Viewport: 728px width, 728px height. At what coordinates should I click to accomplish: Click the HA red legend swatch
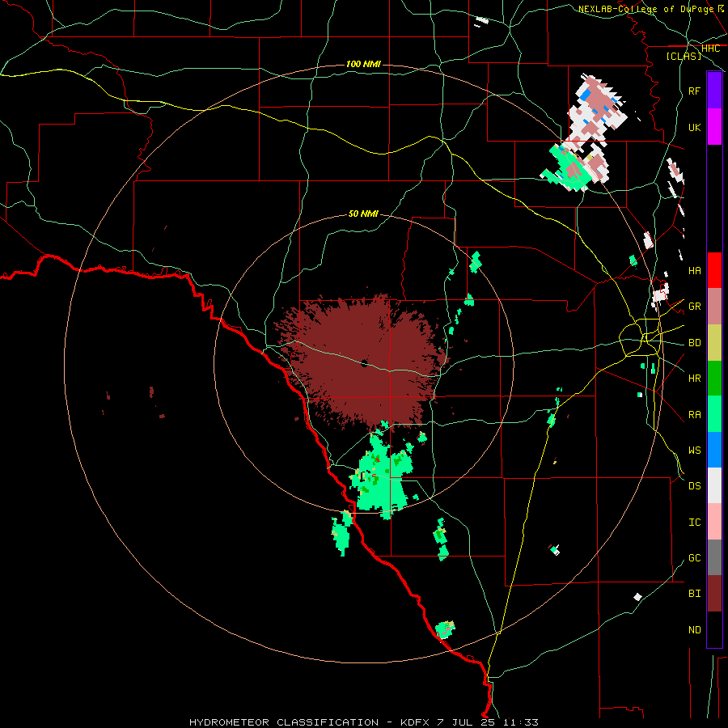pyautogui.click(x=714, y=270)
